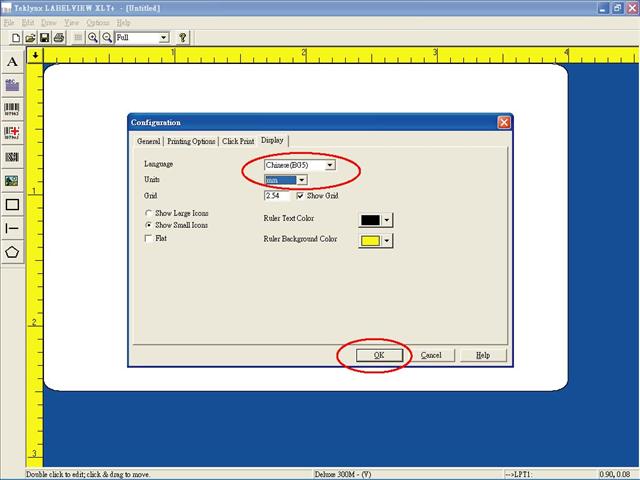Close the Configuration dialog with X
The image size is (640, 480).
coord(504,122)
